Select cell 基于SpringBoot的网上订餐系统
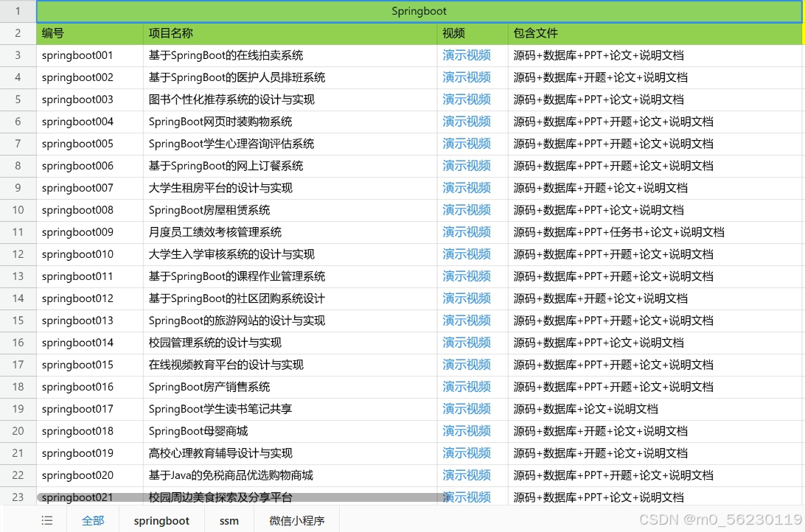 [290, 166]
